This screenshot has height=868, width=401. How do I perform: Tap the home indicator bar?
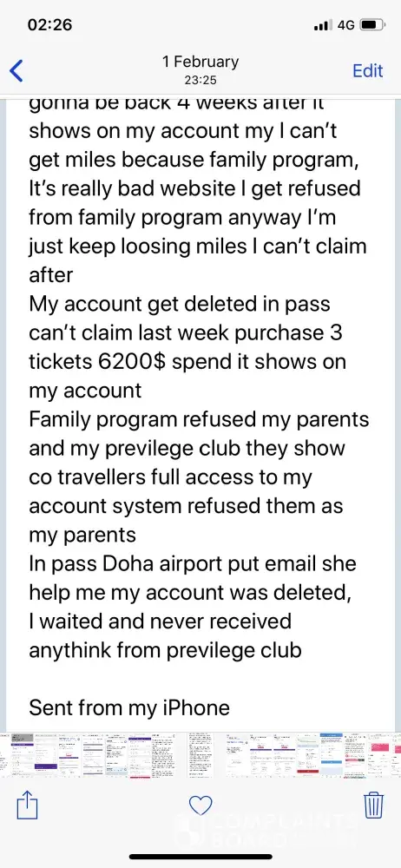click(200, 857)
